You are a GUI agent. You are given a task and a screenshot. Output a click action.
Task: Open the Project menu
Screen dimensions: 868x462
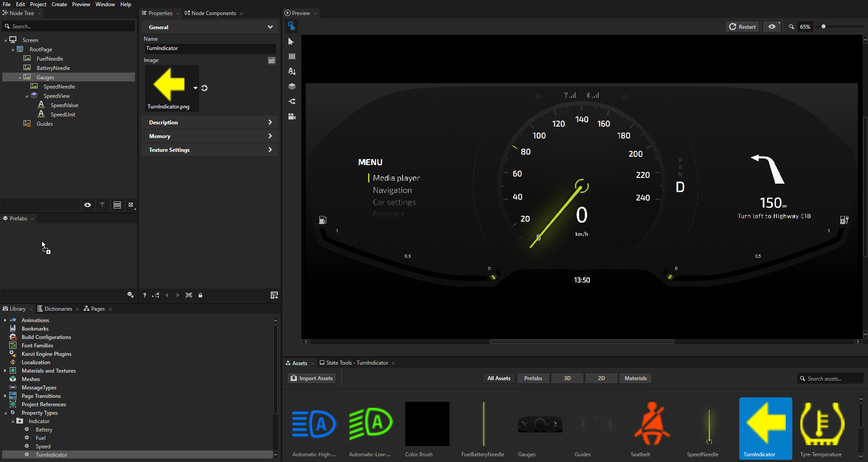38,4
